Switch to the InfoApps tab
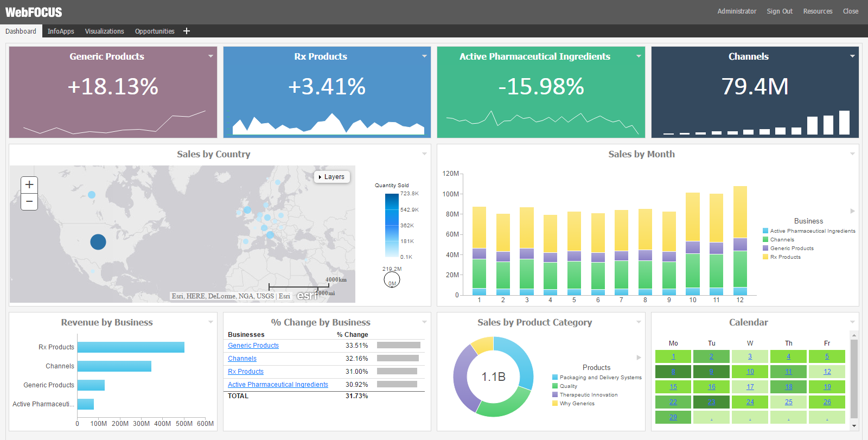The width and height of the screenshot is (868, 440). 61,31
